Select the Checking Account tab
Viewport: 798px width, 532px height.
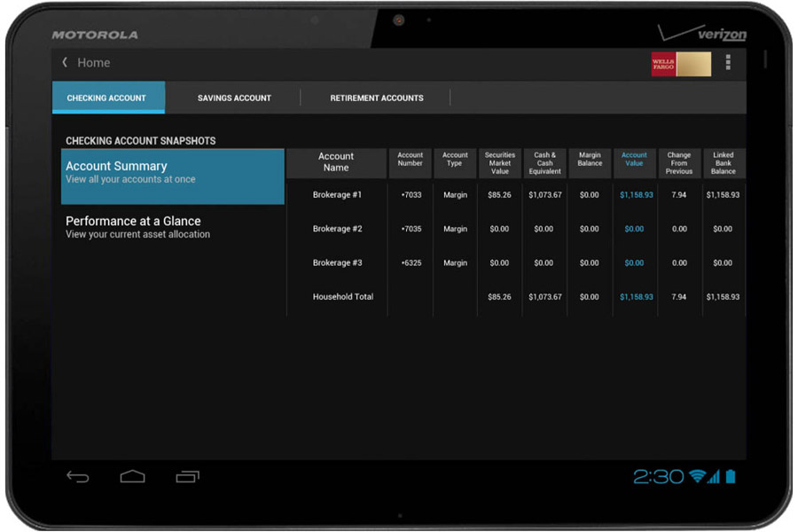107,98
